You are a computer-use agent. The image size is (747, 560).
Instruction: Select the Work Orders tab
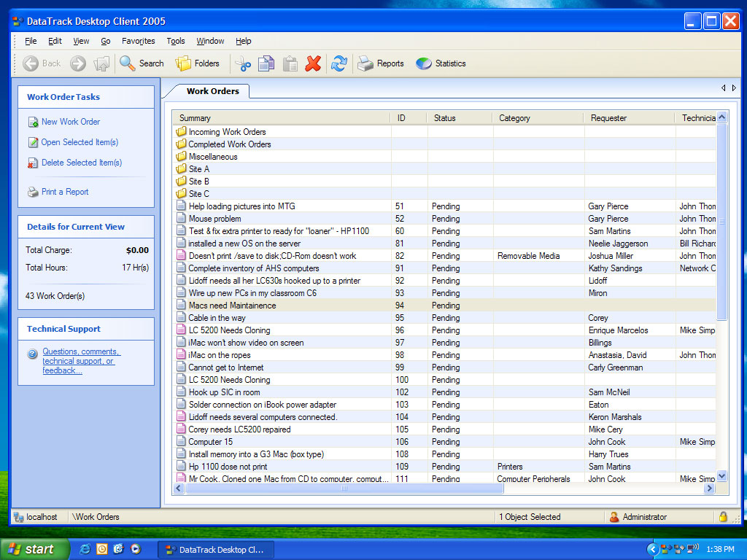(212, 91)
